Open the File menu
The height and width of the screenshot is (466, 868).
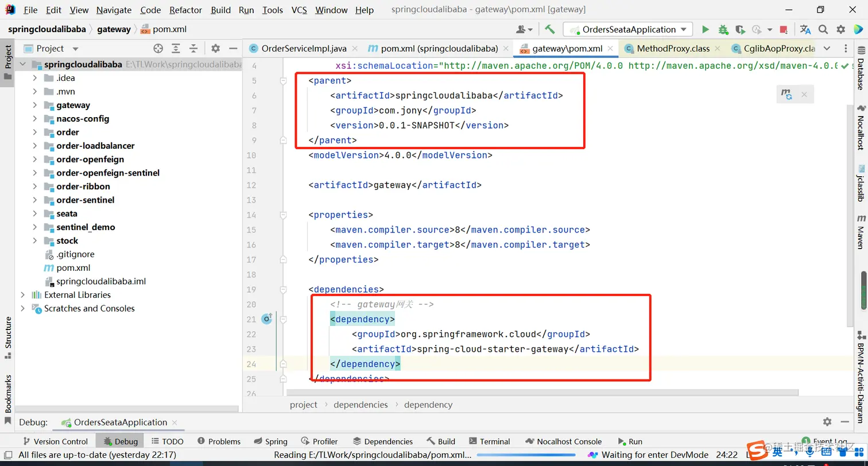(x=30, y=10)
